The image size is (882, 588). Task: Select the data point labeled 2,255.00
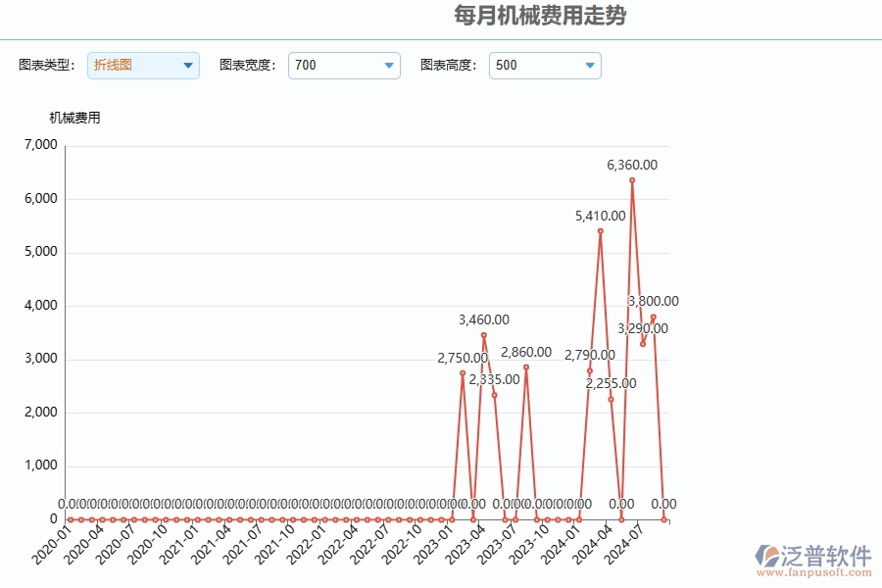pyautogui.click(x=612, y=399)
